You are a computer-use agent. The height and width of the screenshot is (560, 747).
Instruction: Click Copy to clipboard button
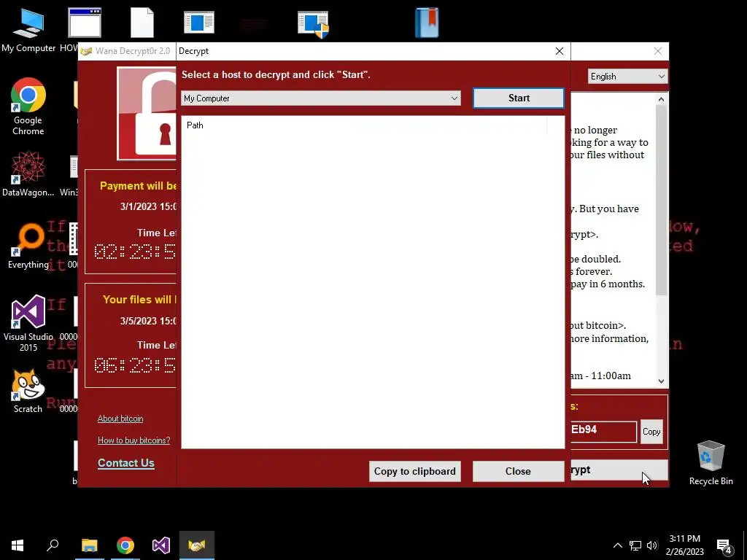pyautogui.click(x=414, y=472)
